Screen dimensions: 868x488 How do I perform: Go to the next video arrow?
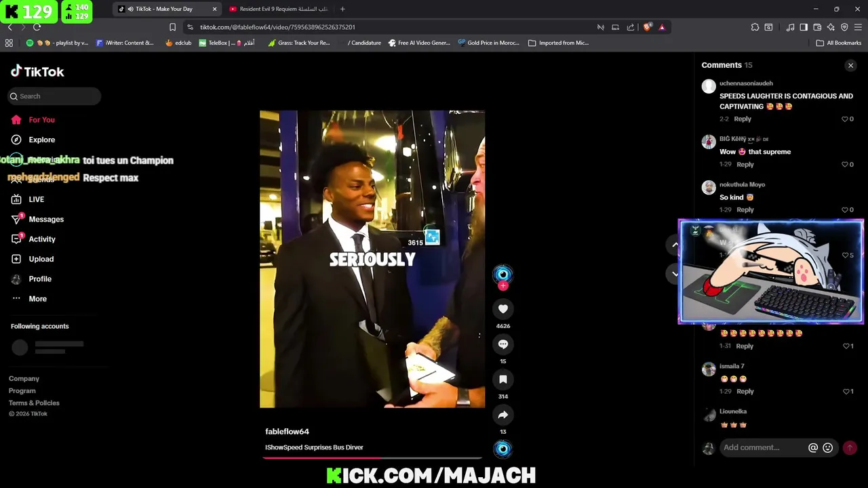point(675,274)
